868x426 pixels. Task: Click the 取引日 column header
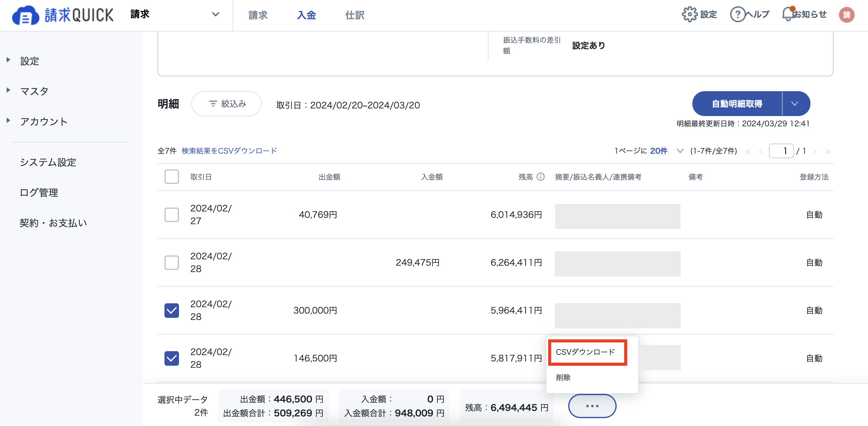coord(201,177)
